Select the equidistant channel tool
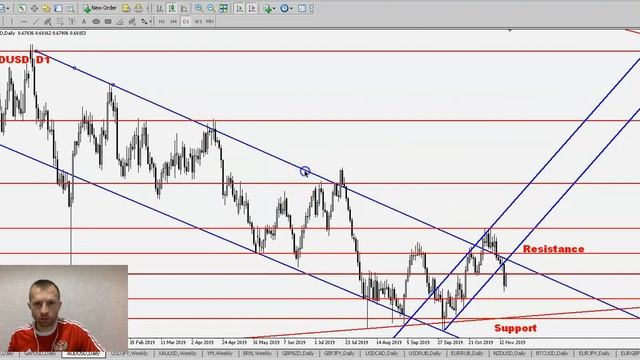The height and width of the screenshot is (360, 640). click(x=48, y=21)
